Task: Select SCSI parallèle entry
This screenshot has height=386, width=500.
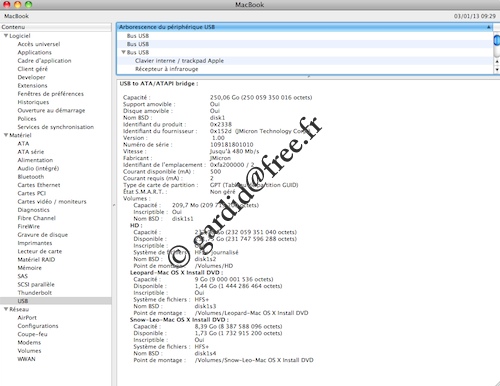Action: (36, 284)
